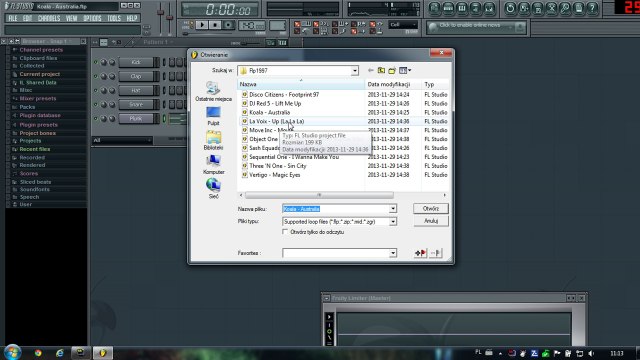The width and height of the screenshot is (640, 360).
Task: Select Komputer in places bar
Action: (213, 165)
